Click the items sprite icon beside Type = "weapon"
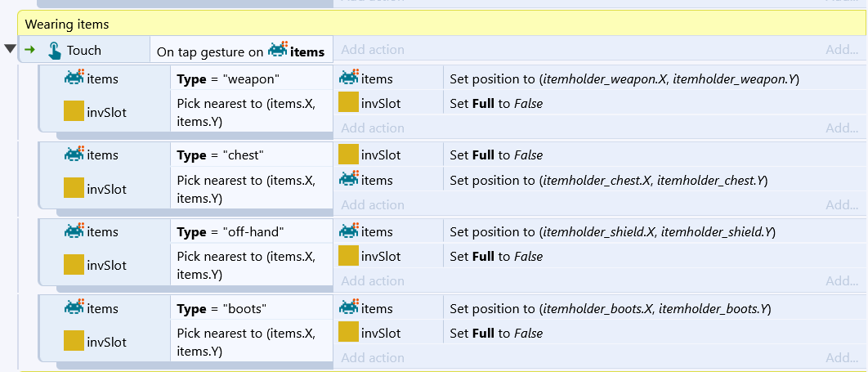868x372 pixels. point(74,78)
